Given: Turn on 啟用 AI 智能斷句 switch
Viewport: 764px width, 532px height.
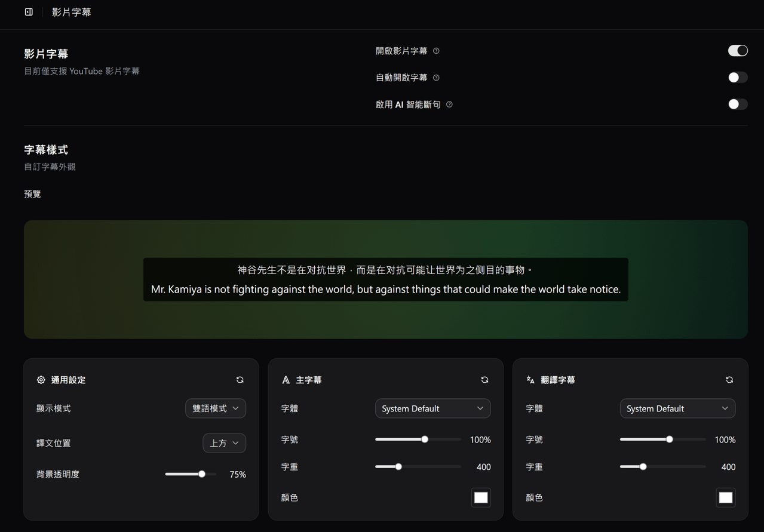Looking at the screenshot, I should 738,104.
